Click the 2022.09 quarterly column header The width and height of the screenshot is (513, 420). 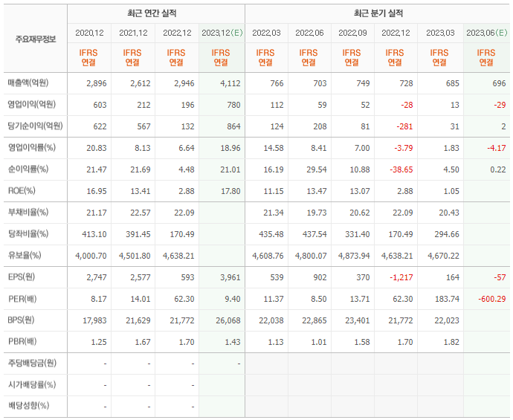coord(352,33)
